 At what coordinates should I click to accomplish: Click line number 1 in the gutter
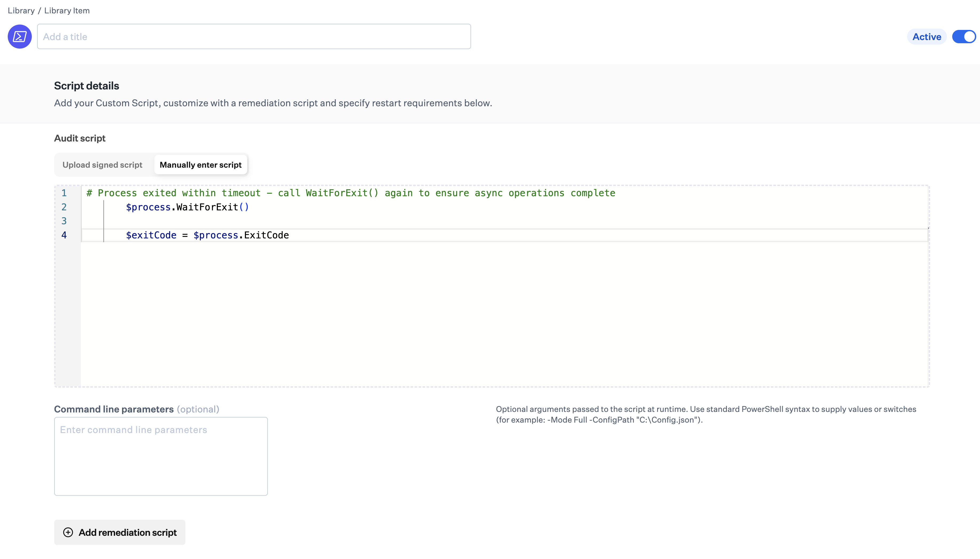[x=64, y=193]
